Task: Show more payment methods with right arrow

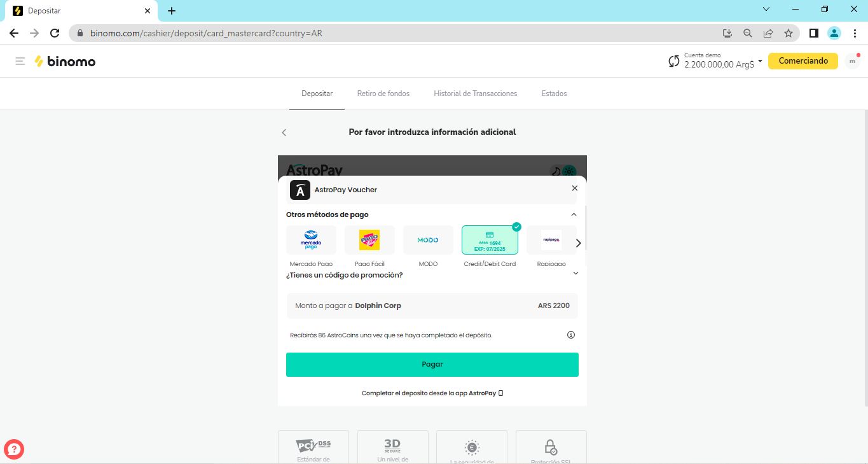Action: tap(579, 243)
